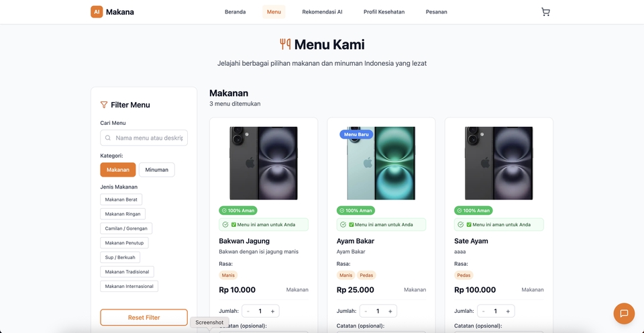The width and height of the screenshot is (644, 333).
Task: Open Rekomendasi AI page
Action: (x=322, y=11)
